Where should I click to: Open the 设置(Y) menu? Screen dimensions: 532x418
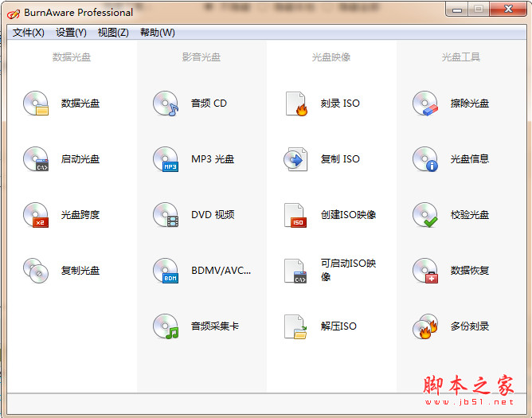click(x=71, y=33)
